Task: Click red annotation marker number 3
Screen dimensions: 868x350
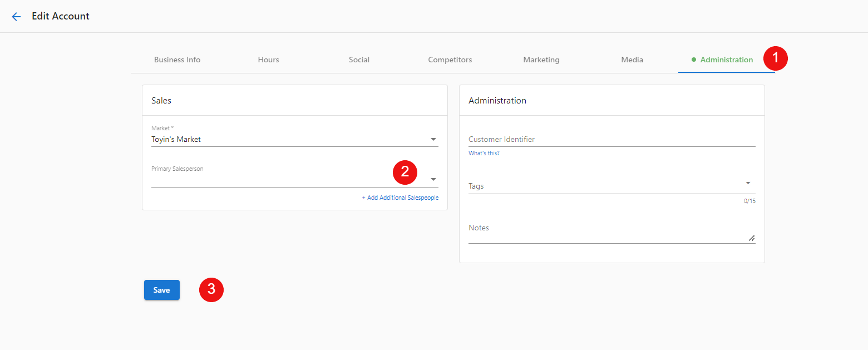Action: click(211, 290)
